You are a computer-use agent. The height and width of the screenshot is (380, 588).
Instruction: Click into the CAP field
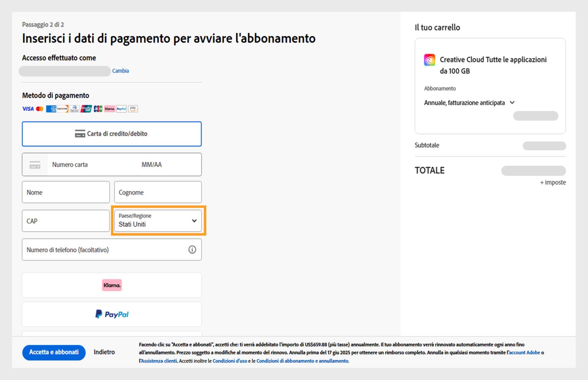pyautogui.click(x=66, y=221)
